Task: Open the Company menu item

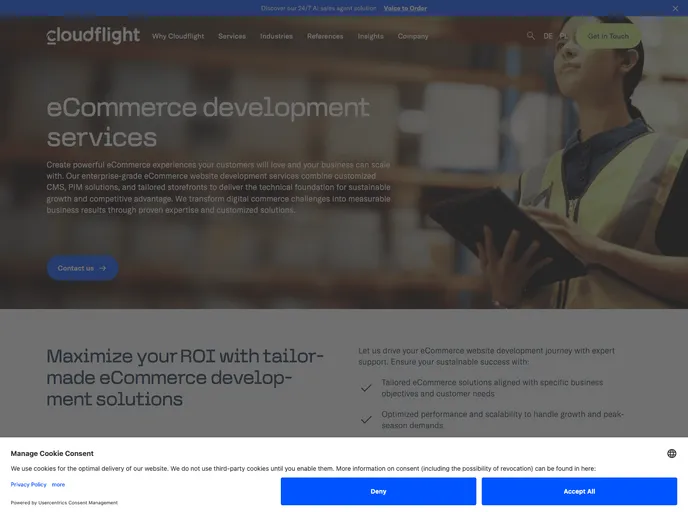Action: coord(413,36)
